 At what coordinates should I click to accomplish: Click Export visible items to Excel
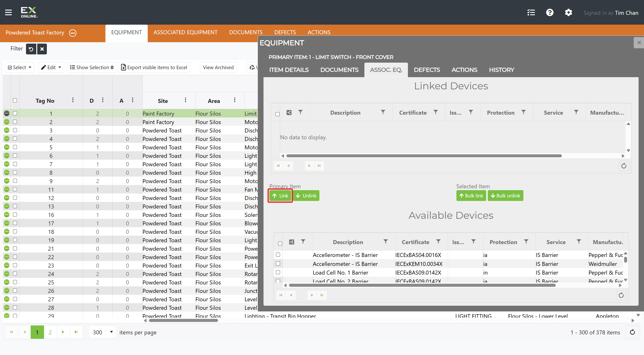(x=154, y=67)
